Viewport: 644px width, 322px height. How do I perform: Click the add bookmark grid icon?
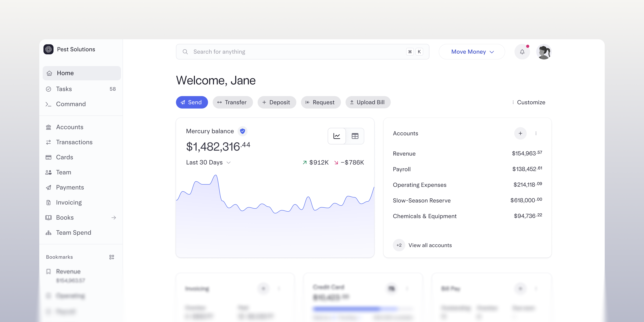click(x=112, y=257)
